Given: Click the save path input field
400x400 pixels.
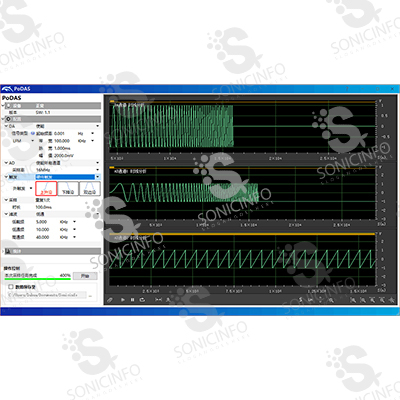Looking at the screenshot, I should coord(47,295).
